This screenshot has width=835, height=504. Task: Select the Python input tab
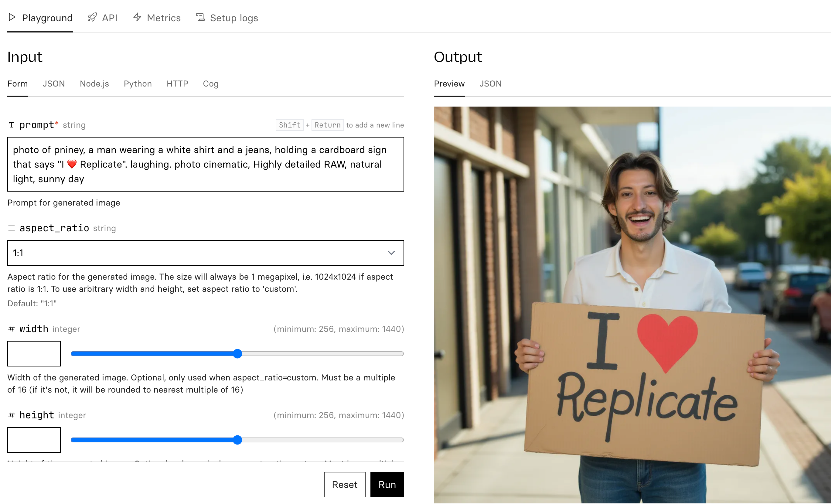138,84
